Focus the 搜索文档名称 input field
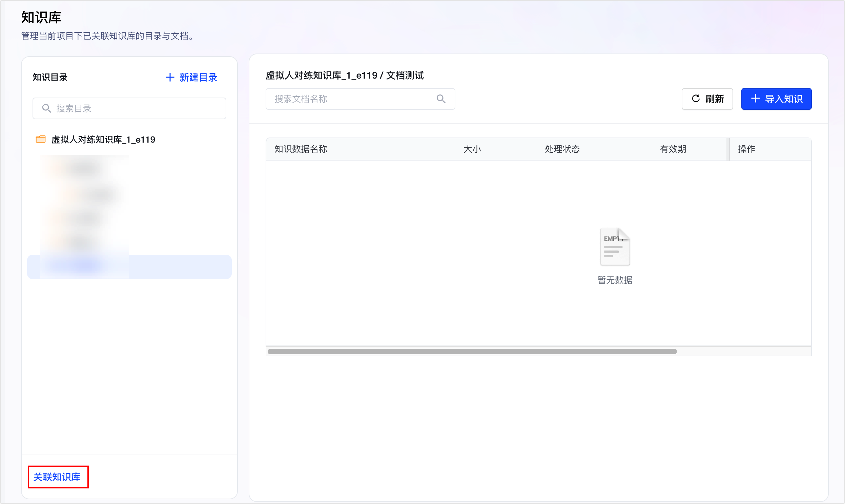845x504 pixels. (x=360, y=99)
